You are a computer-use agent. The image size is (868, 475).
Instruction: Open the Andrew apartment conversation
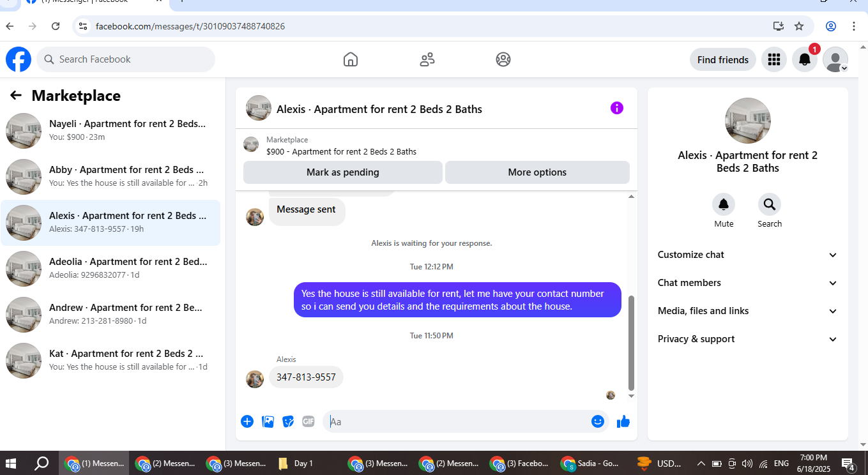click(110, 315)
